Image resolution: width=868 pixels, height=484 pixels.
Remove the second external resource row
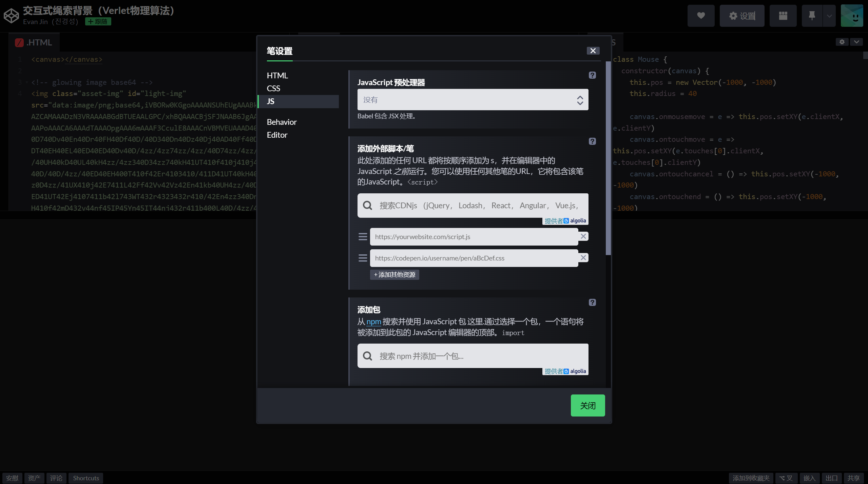pos(583,258)
